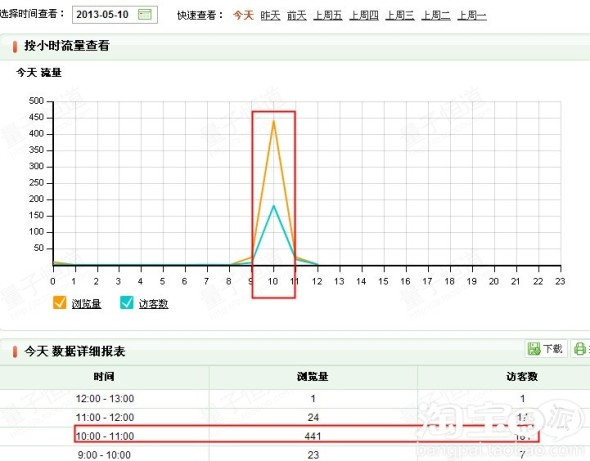
Task: Click the 浏览量 legend label
Action: [x=87, y=304]
